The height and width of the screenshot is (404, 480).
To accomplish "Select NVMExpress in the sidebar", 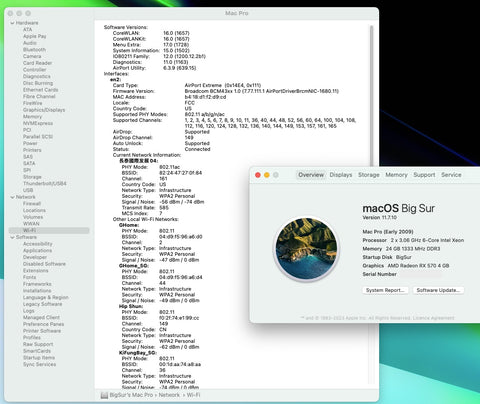I will [x=38, y=123].
